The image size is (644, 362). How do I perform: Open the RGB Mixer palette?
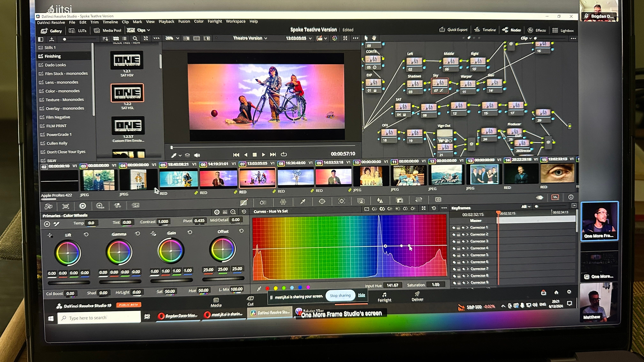point(117,205)
